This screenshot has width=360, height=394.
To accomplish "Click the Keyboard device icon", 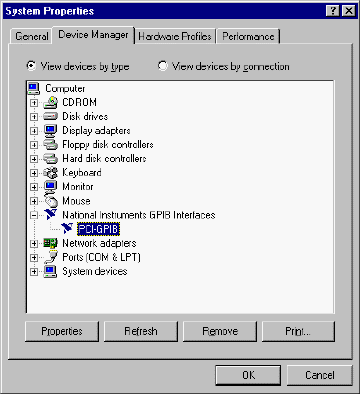I will tap(51, 173).
